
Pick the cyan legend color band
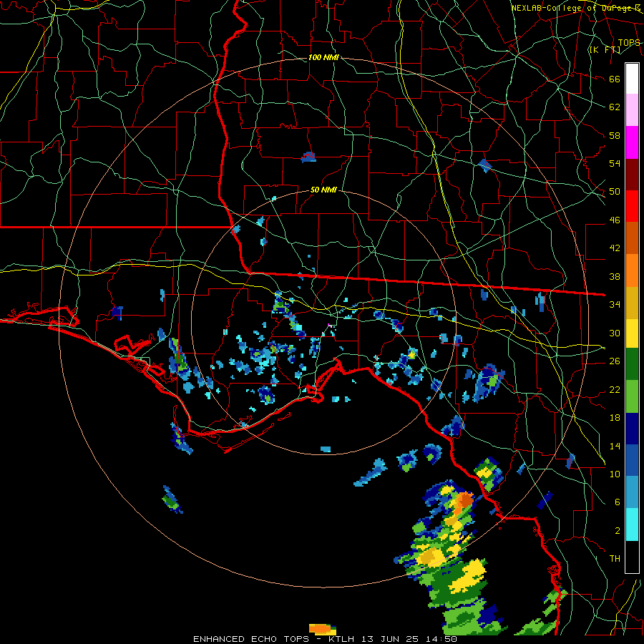pos(632,525)
